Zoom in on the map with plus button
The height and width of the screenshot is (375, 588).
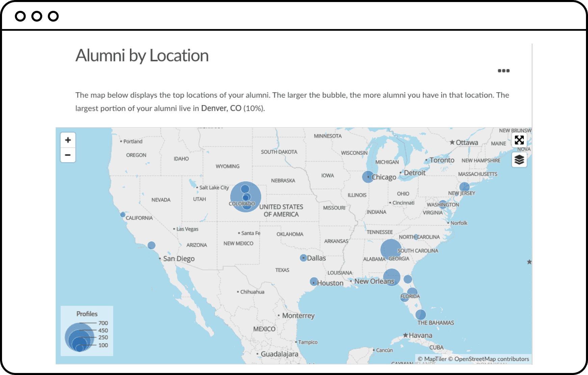(x=68, y=140)
